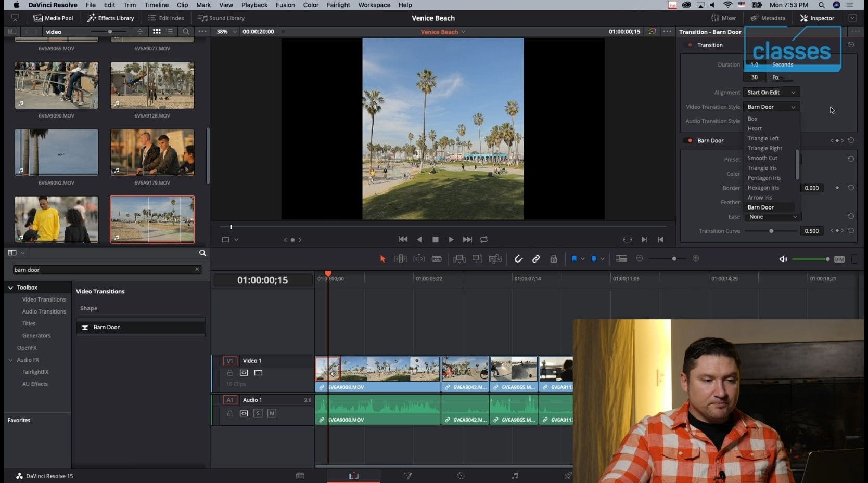Clear the barn door search field

[197, 269]
